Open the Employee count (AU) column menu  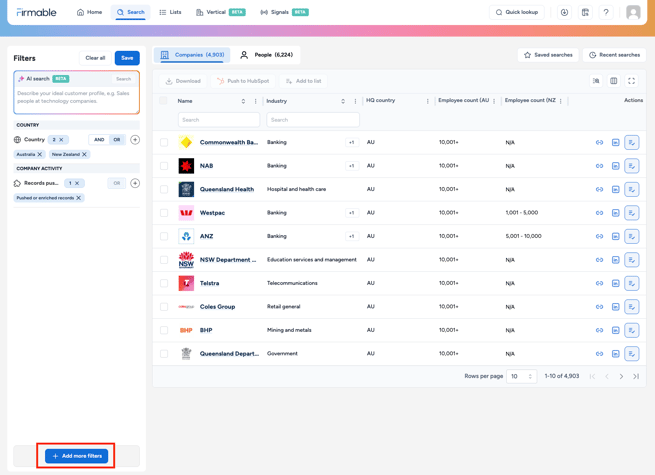coord(494,101)
